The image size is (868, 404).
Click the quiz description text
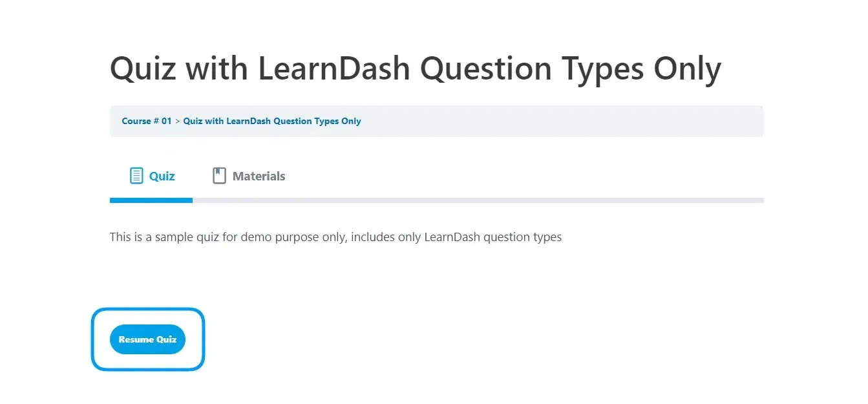(335, 237)
